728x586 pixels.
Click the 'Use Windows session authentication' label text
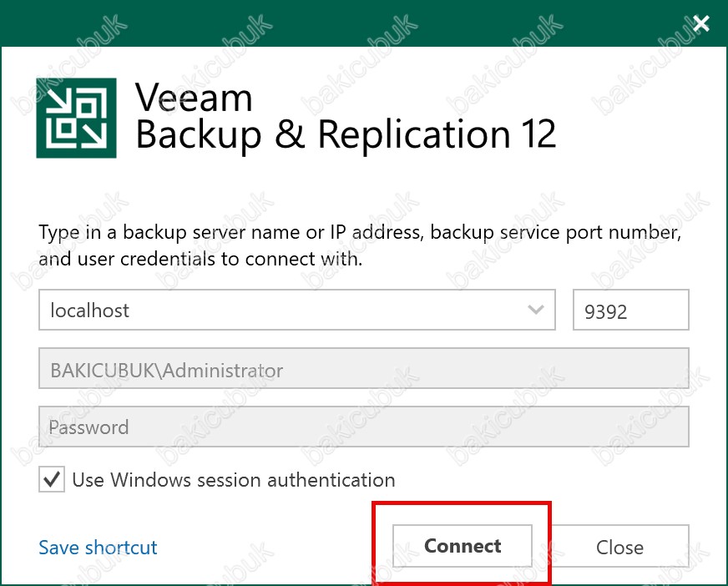pos(233,480)
